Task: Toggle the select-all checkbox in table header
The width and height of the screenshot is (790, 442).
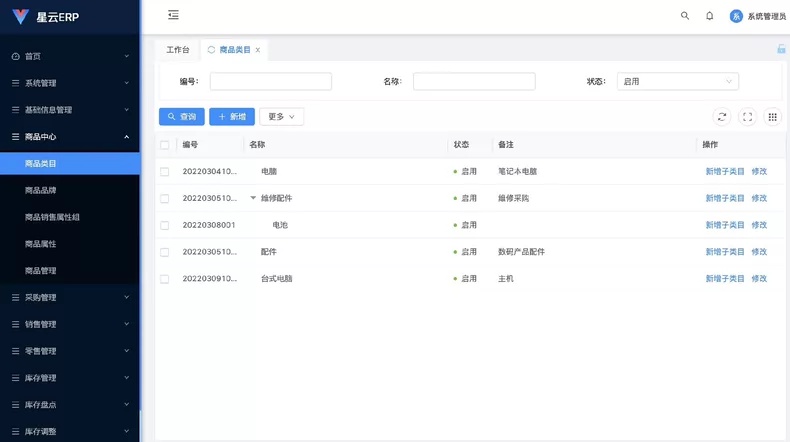Action: click(x=165, y=145)
